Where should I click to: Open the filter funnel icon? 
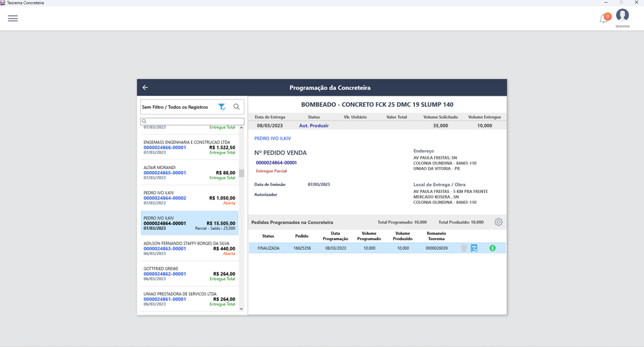point(222,107)
